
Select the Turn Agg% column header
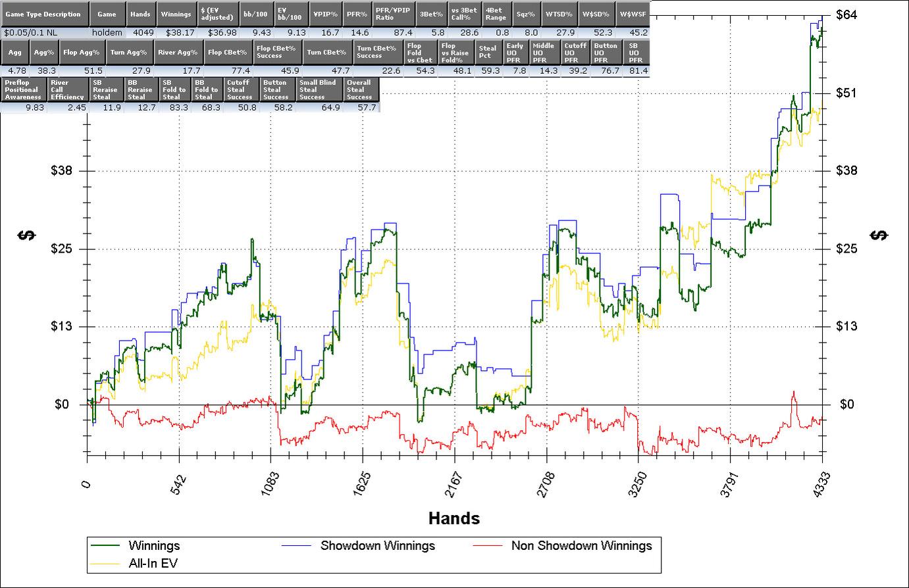[x=130, y=53]
